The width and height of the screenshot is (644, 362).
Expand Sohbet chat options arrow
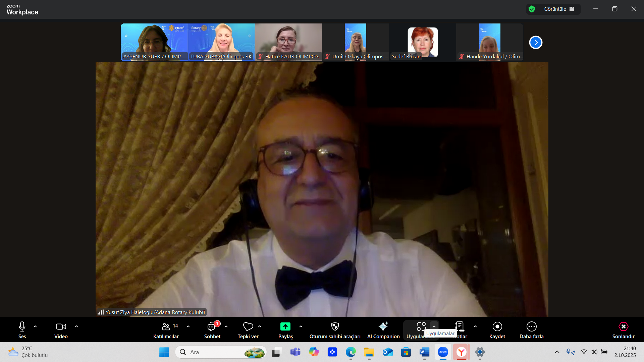click(226, 326)
